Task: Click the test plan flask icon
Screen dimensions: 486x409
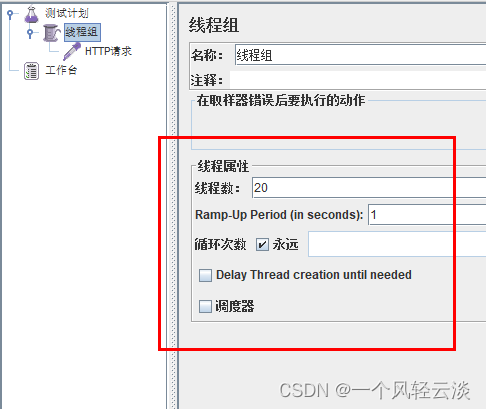Action: pyautogui.click(x=31, y=14)
